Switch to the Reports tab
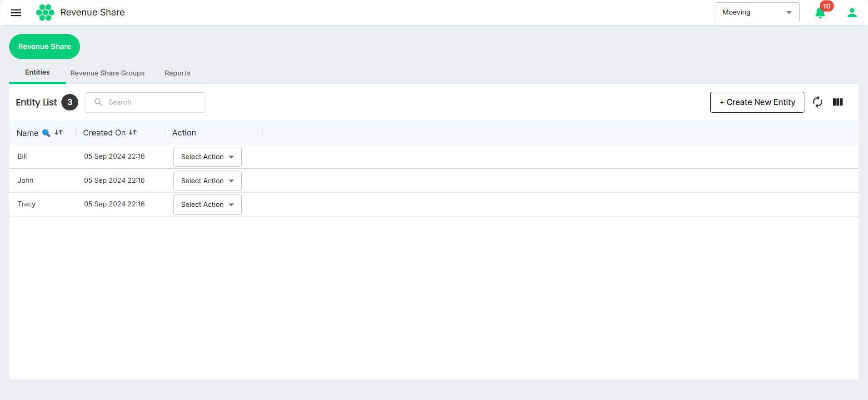 [x=177, y=73]
